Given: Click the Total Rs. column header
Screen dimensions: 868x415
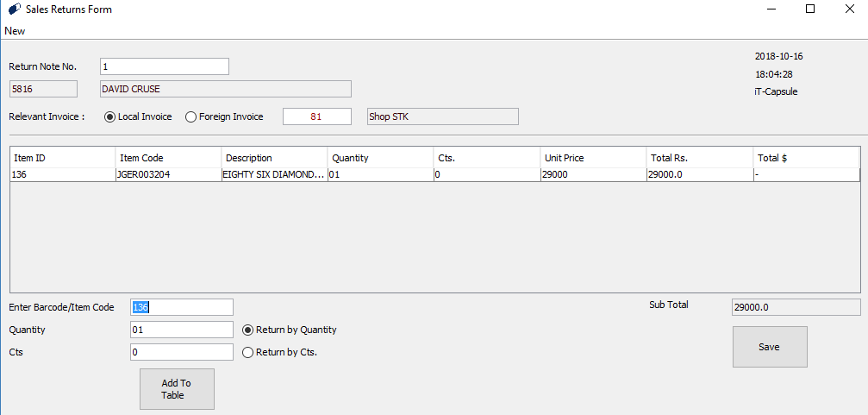Looking at the screenshot, I should point(698,158).
